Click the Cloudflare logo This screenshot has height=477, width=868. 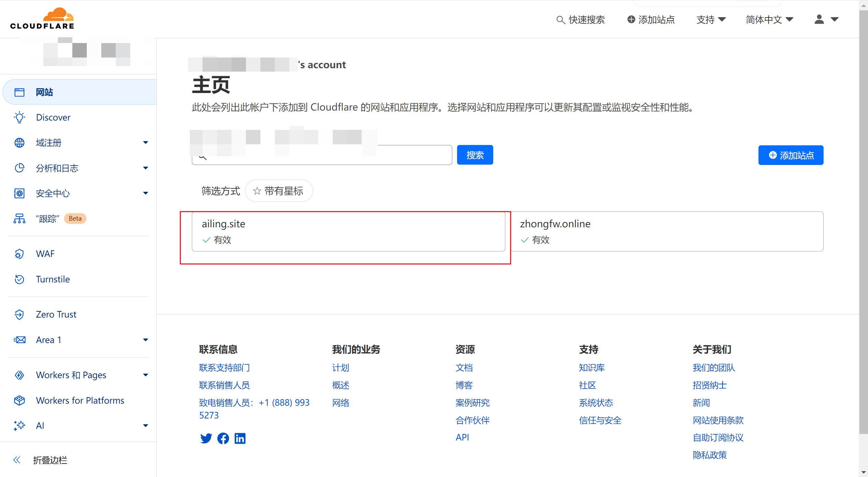click(42, 19)
